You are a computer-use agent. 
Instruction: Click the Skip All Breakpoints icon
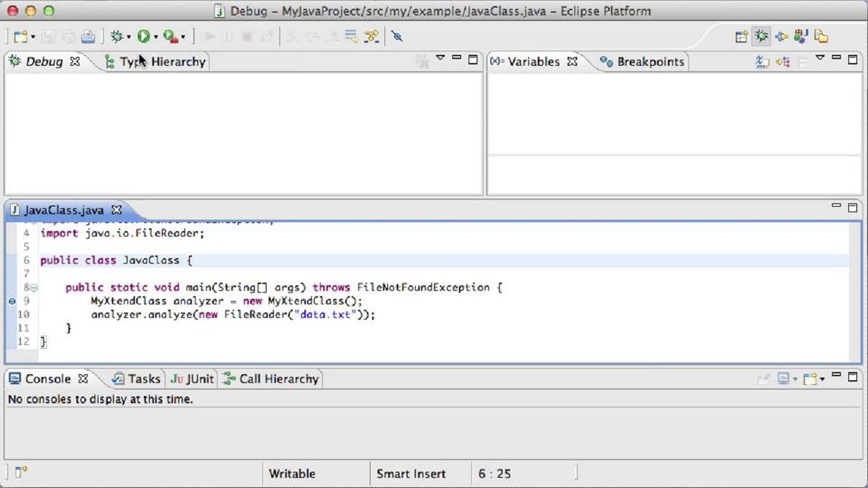397,37
